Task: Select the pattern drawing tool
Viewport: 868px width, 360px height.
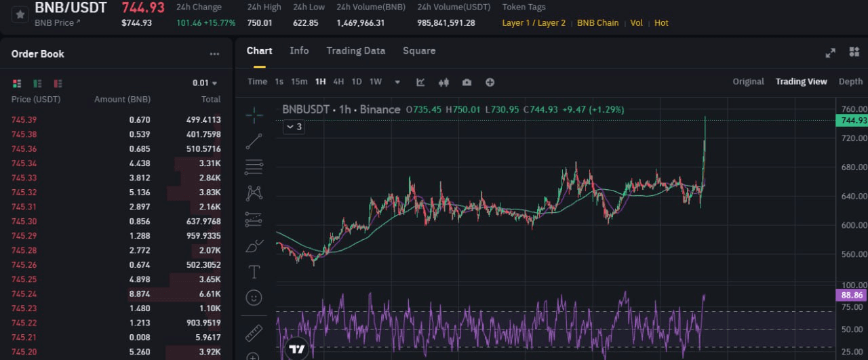Action: (x=254, y=193)
